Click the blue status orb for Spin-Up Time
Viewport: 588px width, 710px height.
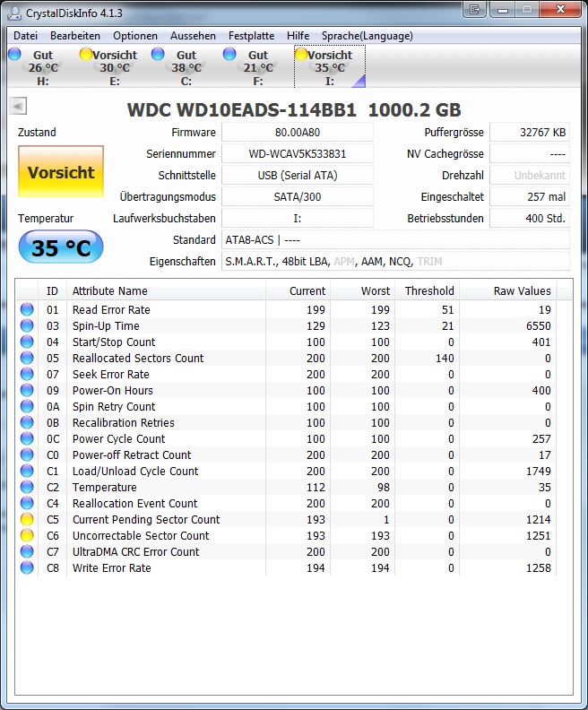click(x=27, y=325)
